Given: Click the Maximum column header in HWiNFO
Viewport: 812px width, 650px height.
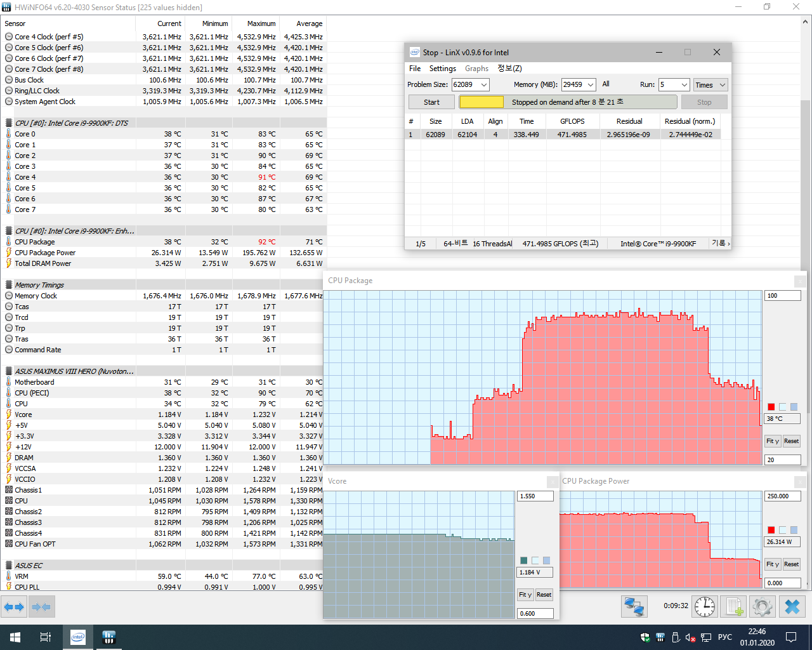Looking at the screenshot, I should [254, 23].
